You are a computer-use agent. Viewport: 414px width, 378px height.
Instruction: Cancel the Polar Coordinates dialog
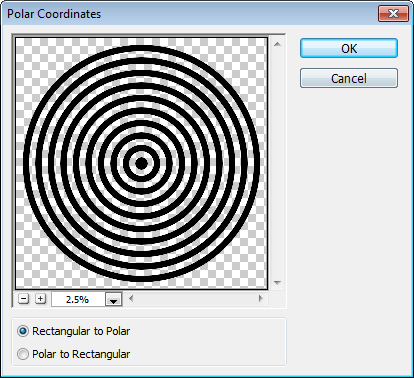pos(349,78)
